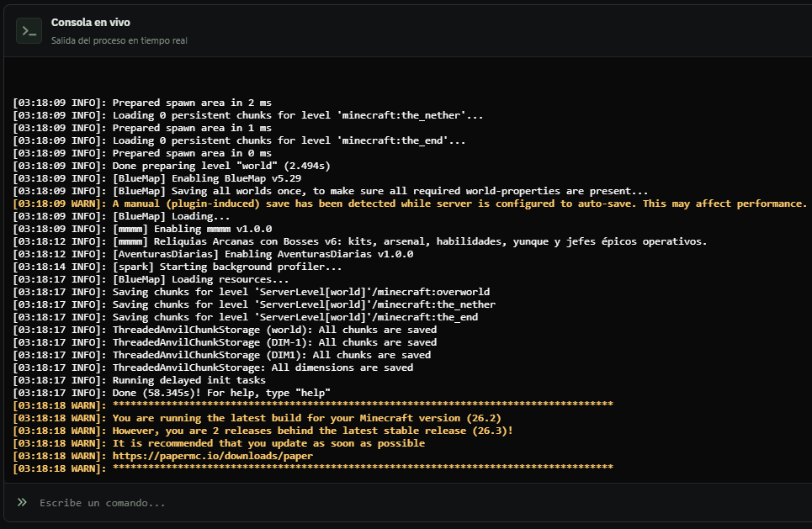Screen dimensions: 812x529
Task: Select the 'Enabling BlueMap v5.29' log line
Action: pos(157,178)
